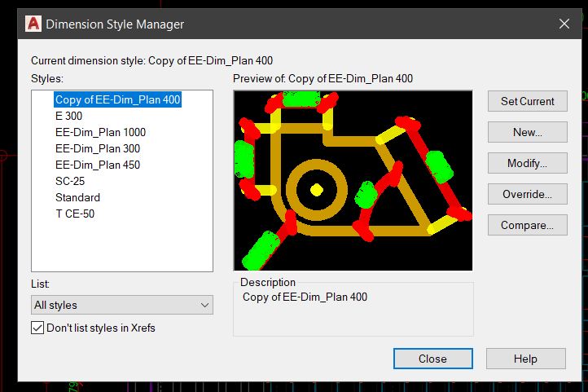This screenshot has width=588, height=392.
Task: Click the Modify... button
Action: point(527,163)
